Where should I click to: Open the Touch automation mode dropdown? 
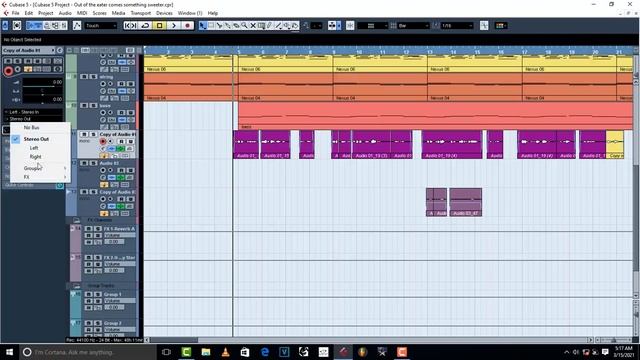click(x=101, y=26)
